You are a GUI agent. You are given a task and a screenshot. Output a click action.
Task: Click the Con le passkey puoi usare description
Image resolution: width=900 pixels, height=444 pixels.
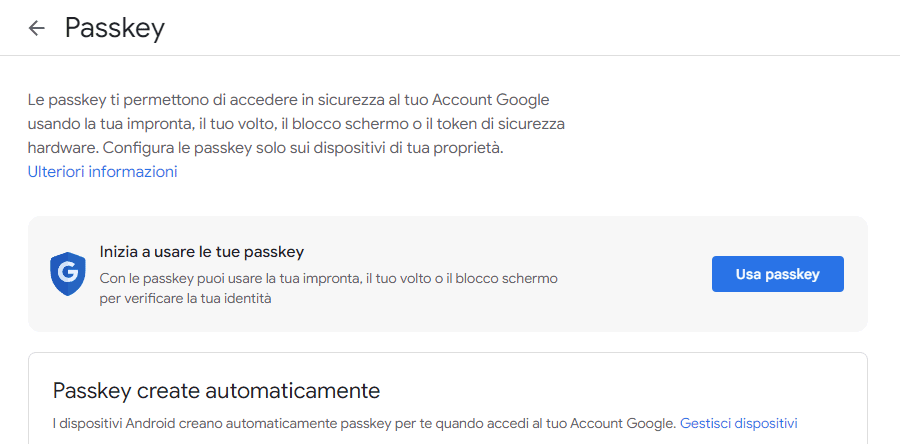pyautogui.click(x=328, y=279)
